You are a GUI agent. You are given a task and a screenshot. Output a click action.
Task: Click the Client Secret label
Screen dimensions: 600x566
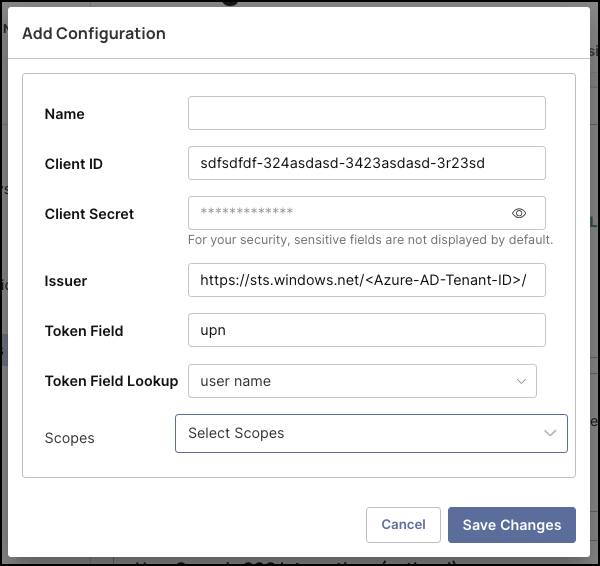click(89, 214)
